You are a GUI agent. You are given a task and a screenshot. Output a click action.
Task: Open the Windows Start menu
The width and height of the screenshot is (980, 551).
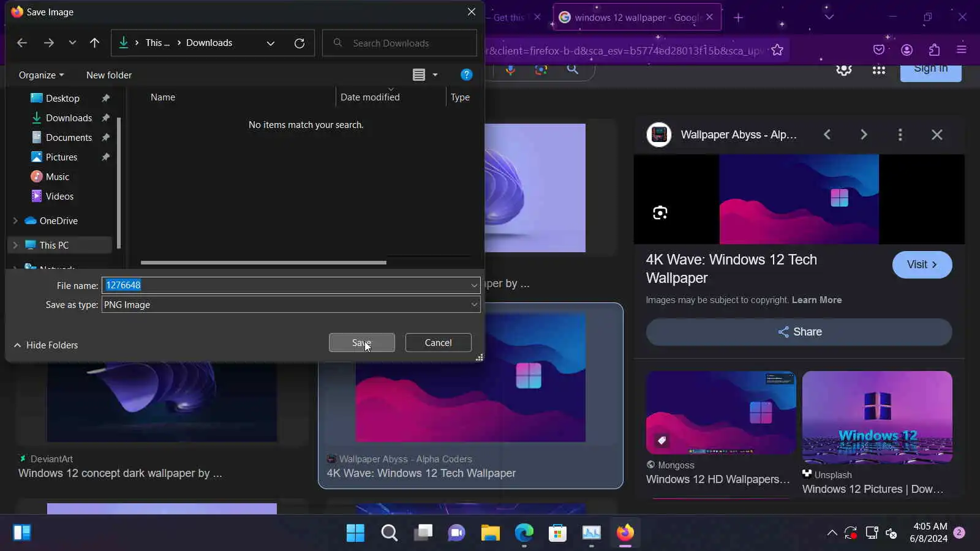(355, 533)
